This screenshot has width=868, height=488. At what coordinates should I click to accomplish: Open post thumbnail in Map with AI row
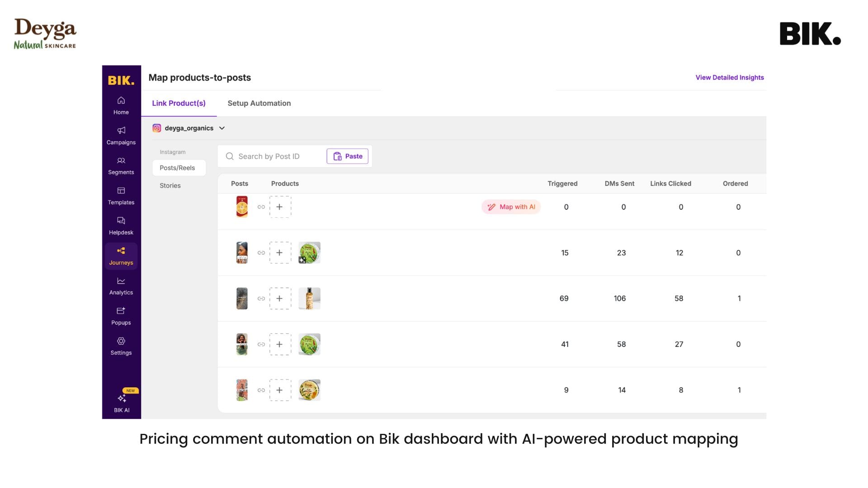242,207
